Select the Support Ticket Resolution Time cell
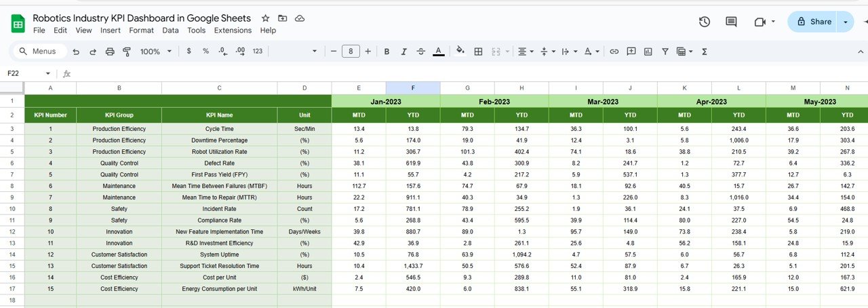This screenshot has width=868, height=308. click(220, 266)
